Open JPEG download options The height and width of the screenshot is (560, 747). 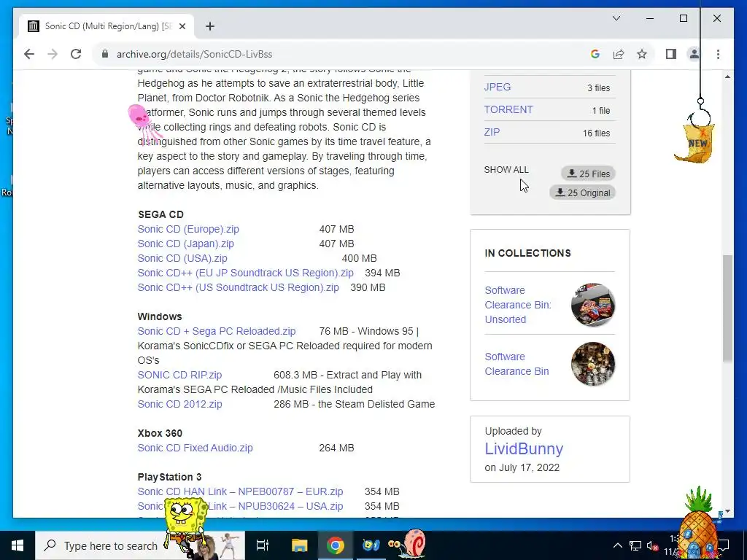click(x=498, y=87)
